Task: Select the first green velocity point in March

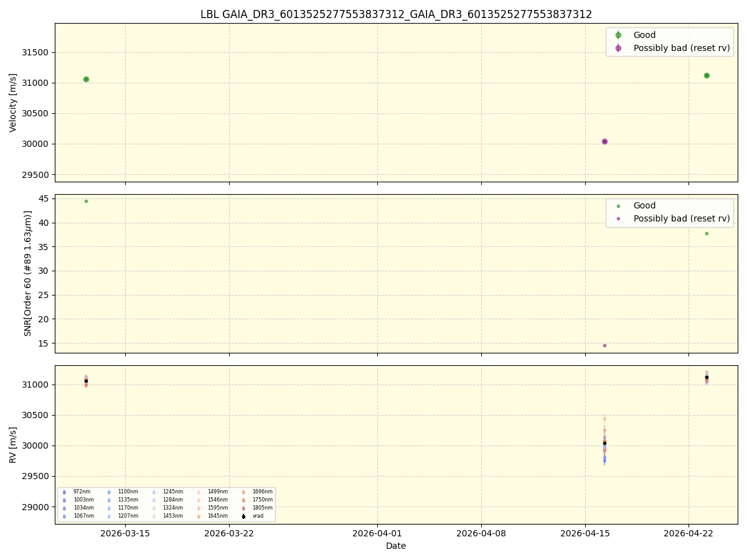Action: (x=86, y=79)
